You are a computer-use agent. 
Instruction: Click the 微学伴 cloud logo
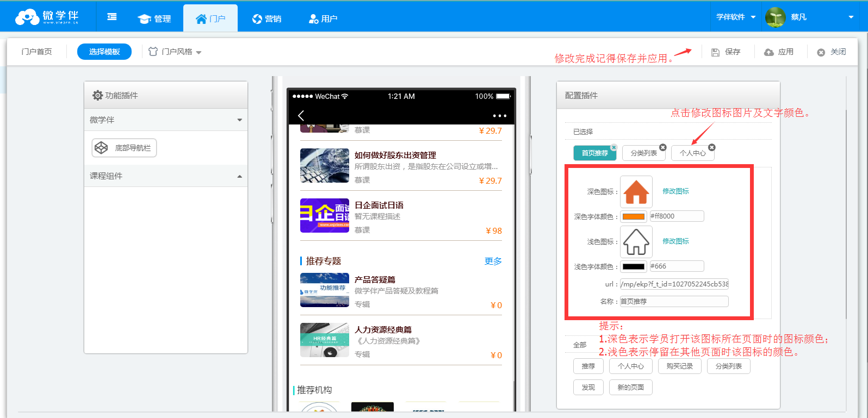47,17
